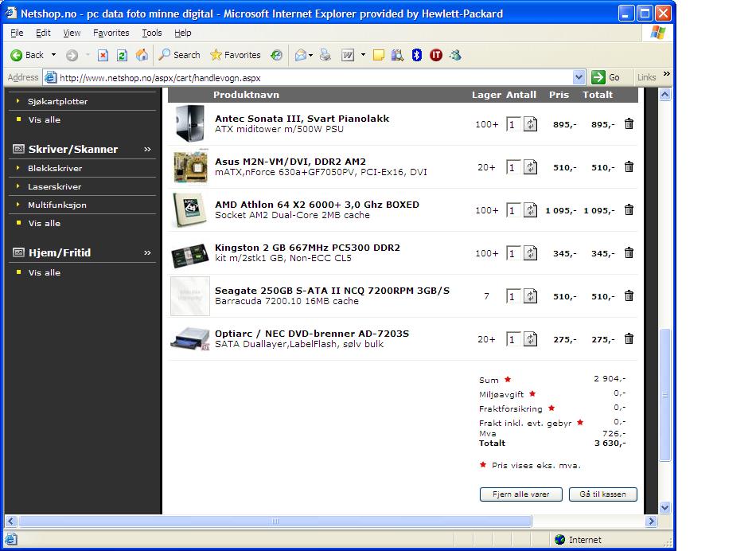Click quantity field for Seagate 250GB
This screenshot has height=551, width=756.
coord(513,296)
